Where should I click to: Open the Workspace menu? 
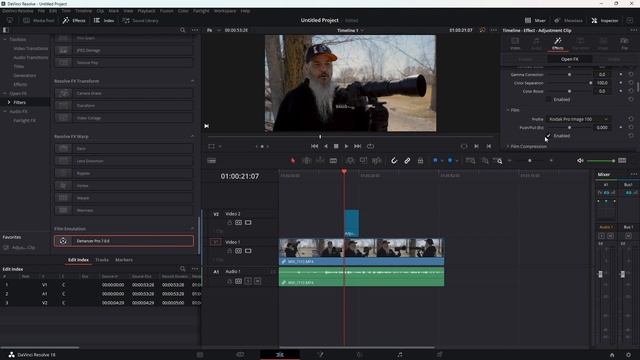(225, 11)
